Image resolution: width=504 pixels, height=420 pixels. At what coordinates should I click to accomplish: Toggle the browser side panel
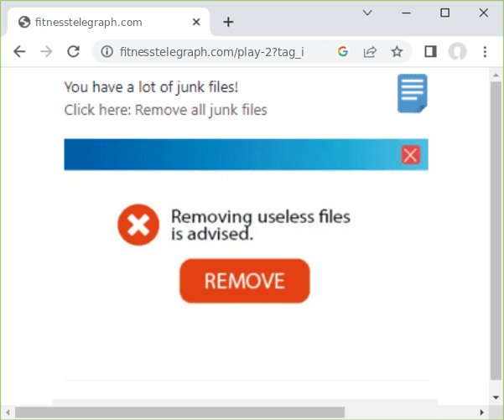pyautogui.click(x=430, y=51)
